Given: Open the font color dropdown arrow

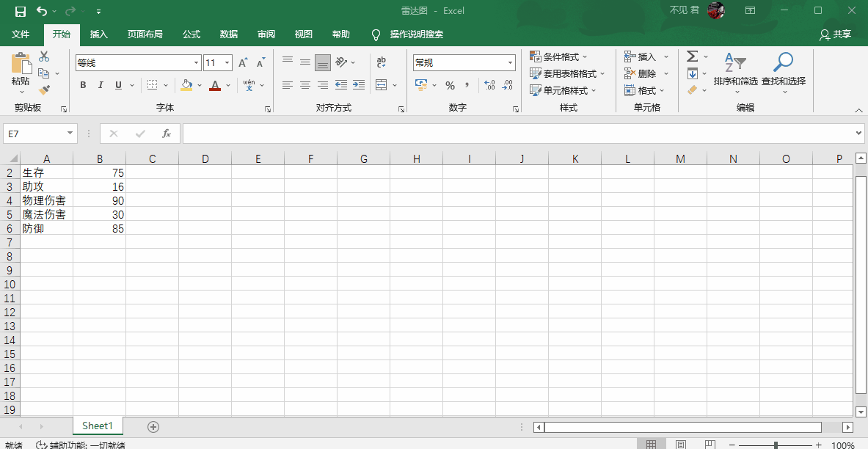Looking at the screenshot, I should click(228, 86).
